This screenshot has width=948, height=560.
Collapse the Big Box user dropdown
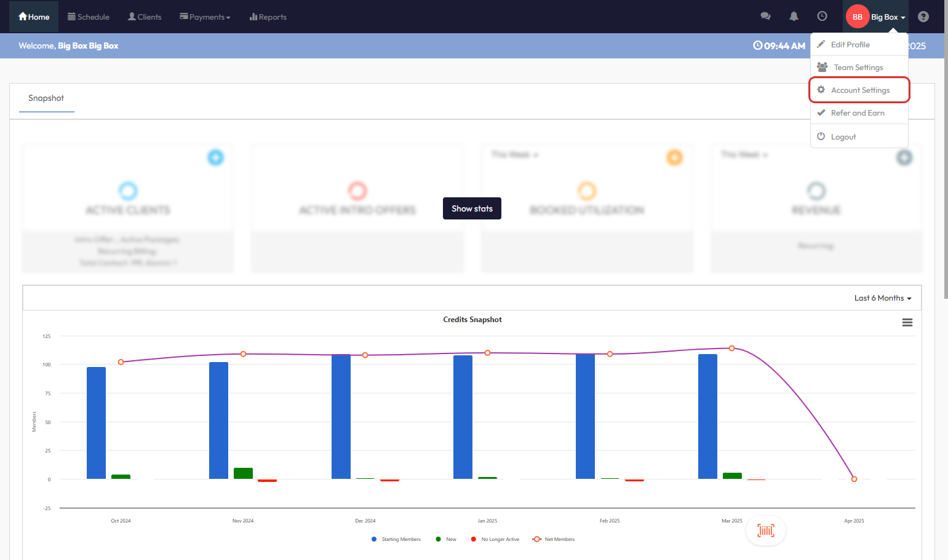coord(875,17)
